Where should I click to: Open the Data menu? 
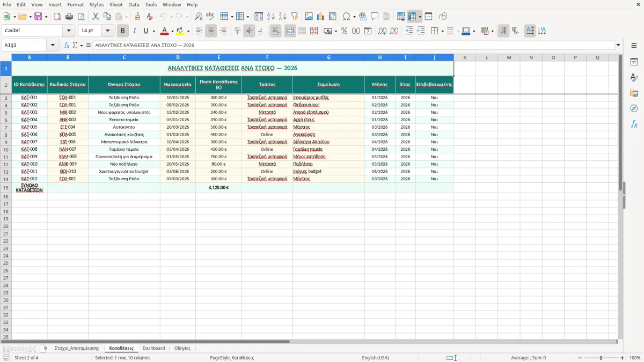[134, 4]
